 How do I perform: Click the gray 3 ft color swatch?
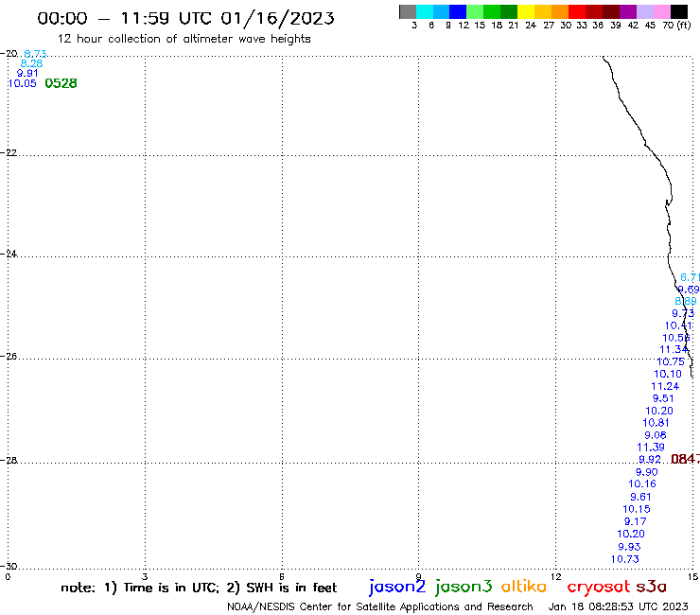[x=408, y=11]
